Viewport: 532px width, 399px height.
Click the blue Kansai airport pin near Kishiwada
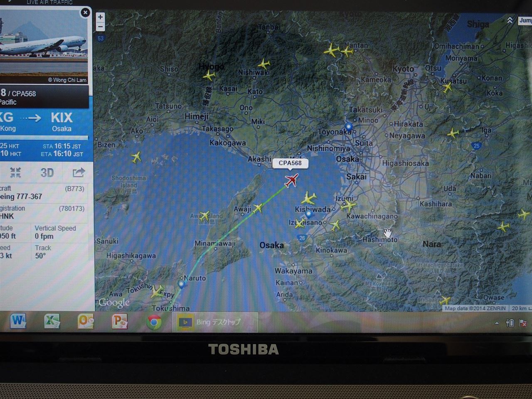pos(309,214)
